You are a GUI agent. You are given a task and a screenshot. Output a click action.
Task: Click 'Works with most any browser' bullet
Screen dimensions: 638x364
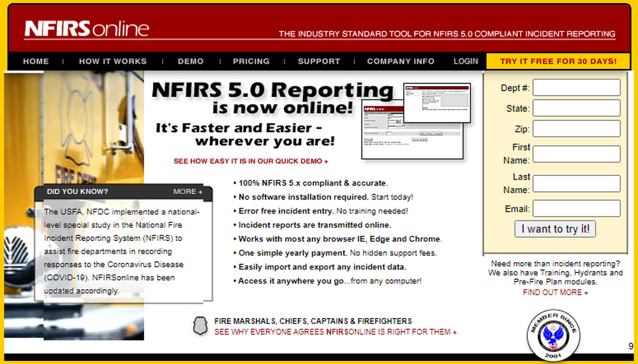pyautogui.click(x=338, y=239)
